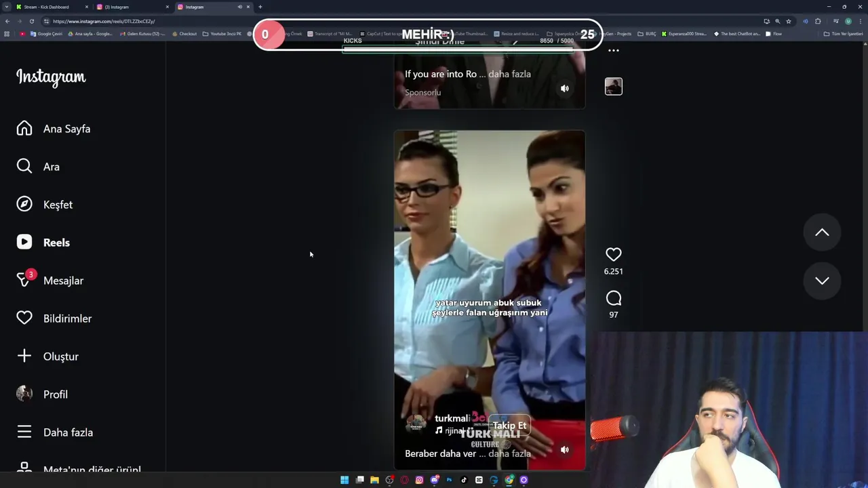The width and height of the screenshot is (868, 488).
Task: Open Gelen Kutusu Gmail bookmark
Action: pyautogui.click(x=142, y=34)
